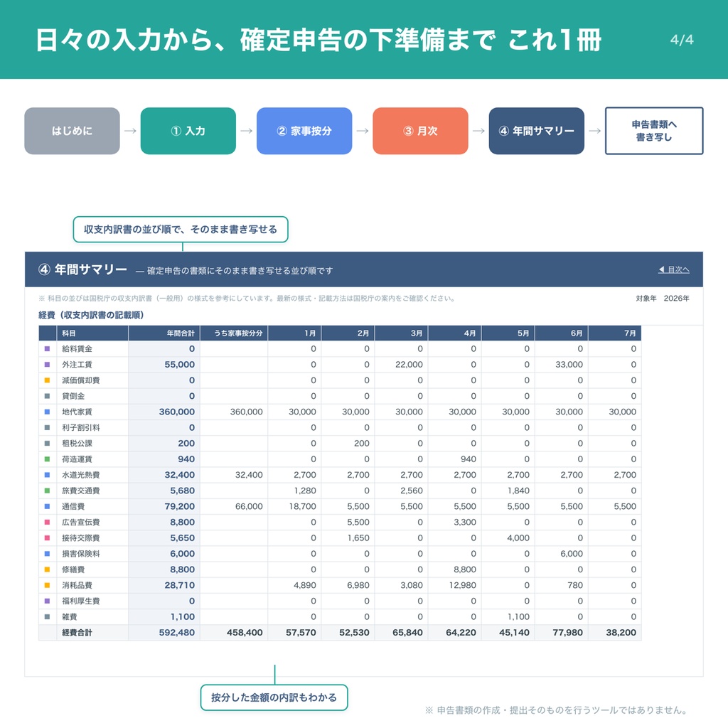This screenshot has height=728, width=728.
Task: Click 消耗品費 annual total 28,710
Action: [x=180, y=586]
